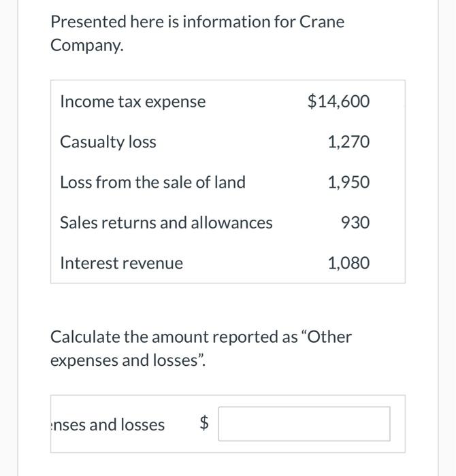Select the Interest revenue row label

click(121, 263)
